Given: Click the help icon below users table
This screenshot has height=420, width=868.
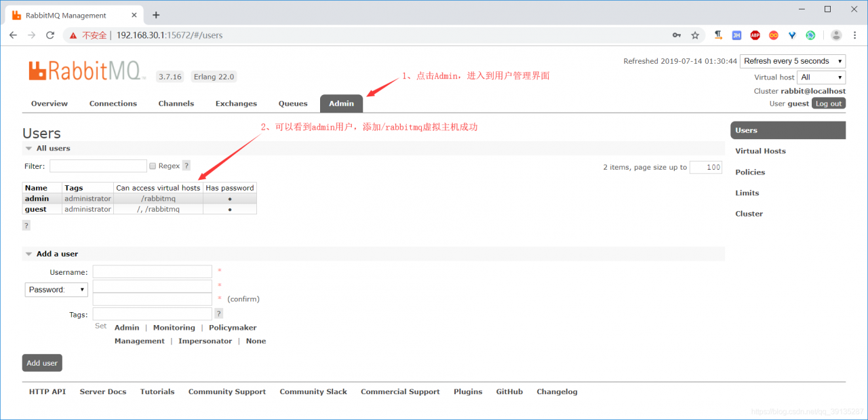Looking at the screenshot, I should (26, 225).
